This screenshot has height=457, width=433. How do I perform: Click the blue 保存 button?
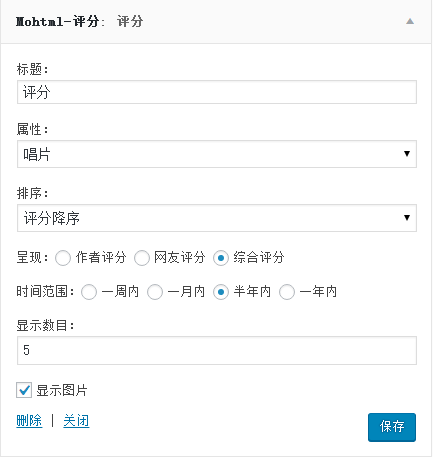(x=392, y=427)
